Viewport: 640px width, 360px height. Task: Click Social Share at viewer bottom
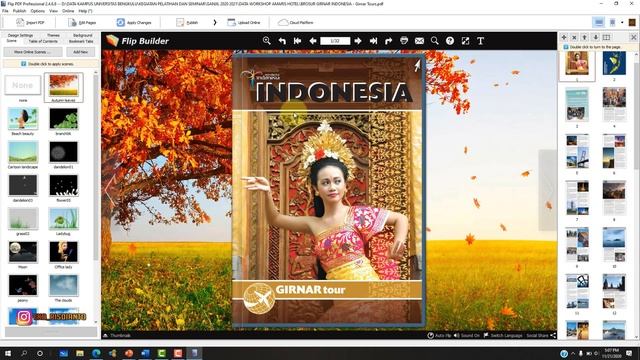(x=541, y=336)
